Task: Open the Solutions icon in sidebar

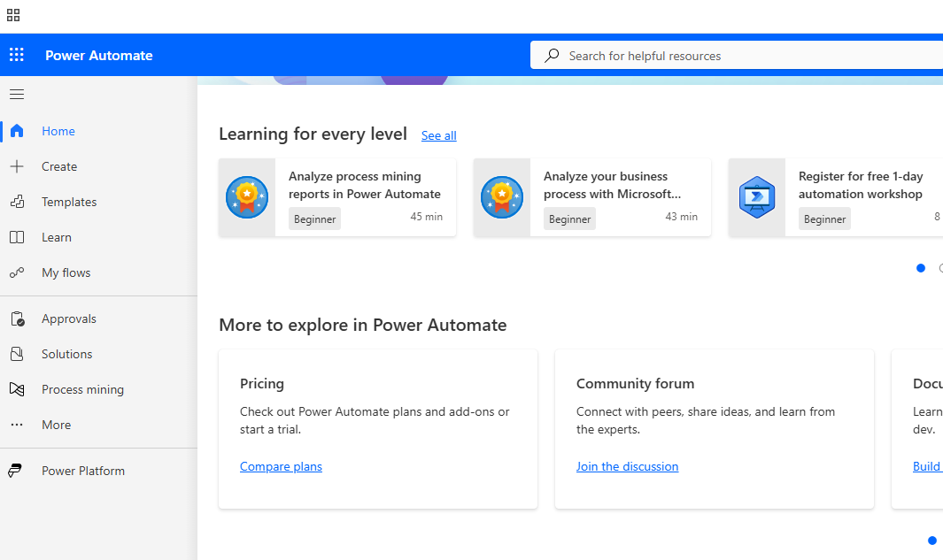Action: point(17,354)
